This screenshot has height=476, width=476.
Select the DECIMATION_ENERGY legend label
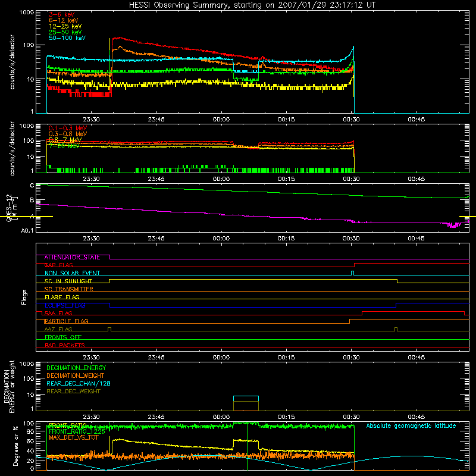(x=76, y=368)
